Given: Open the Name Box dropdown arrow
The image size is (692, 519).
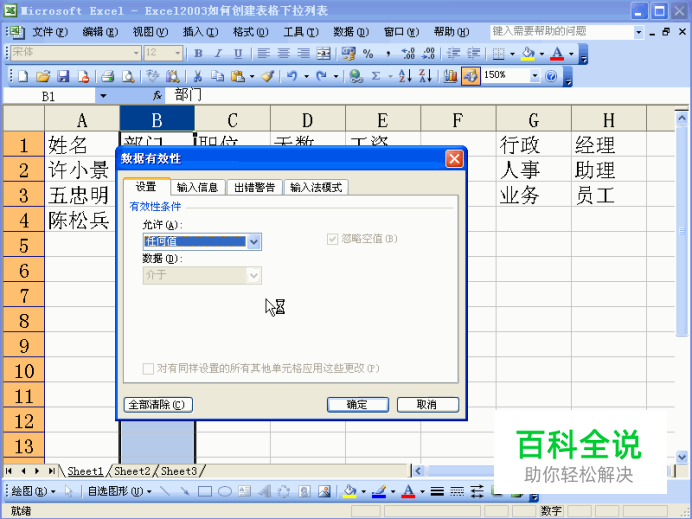Looking at the screenshot, I should coord(103,96).
